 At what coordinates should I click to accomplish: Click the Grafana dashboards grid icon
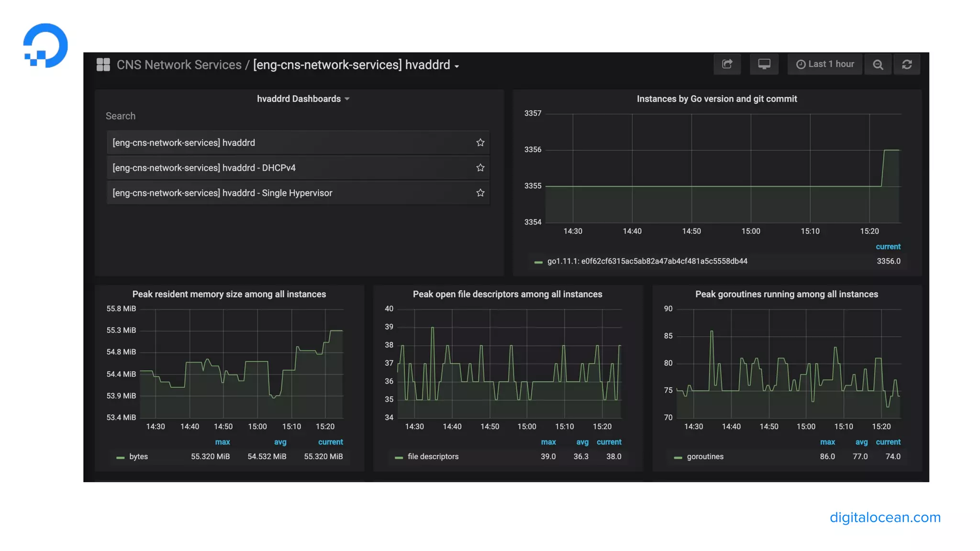pyautogui.click(x=103, y=65)
